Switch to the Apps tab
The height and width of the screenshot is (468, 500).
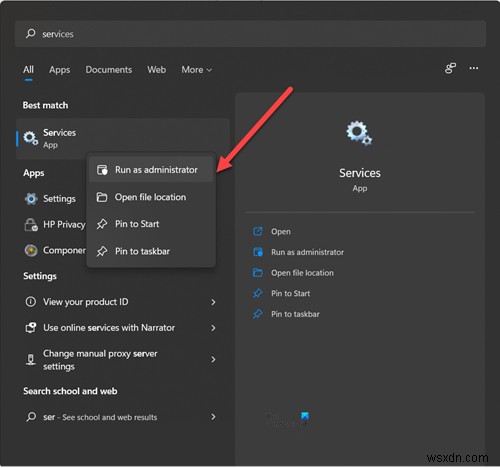click(60, 70)
